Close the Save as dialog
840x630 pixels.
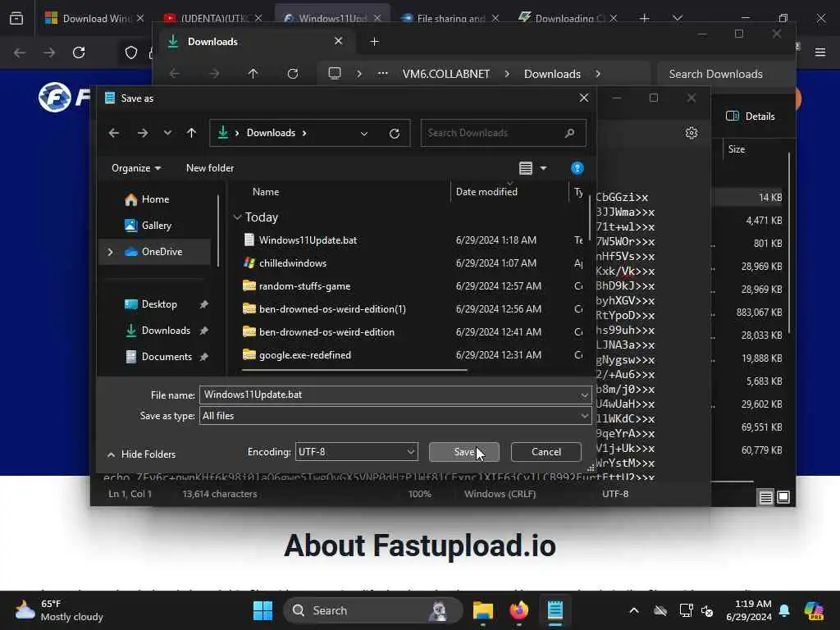(584, 98)
